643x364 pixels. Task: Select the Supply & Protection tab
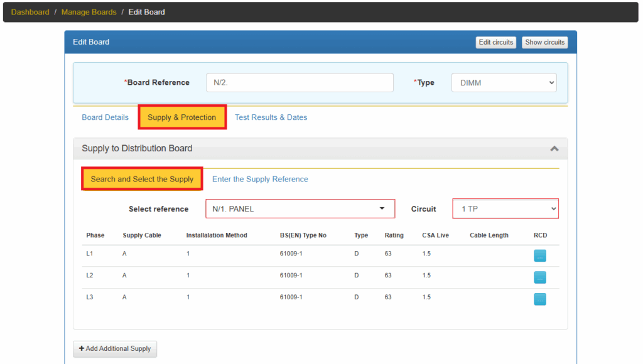[181, 117]
